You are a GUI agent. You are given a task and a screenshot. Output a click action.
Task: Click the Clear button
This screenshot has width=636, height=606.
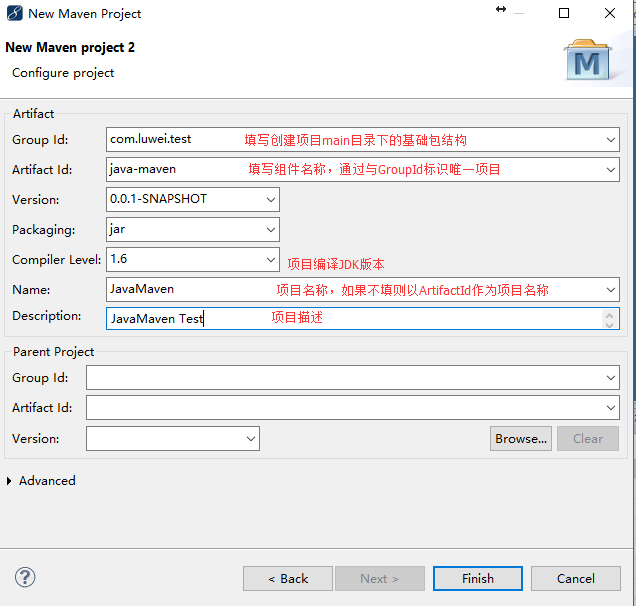588,438
